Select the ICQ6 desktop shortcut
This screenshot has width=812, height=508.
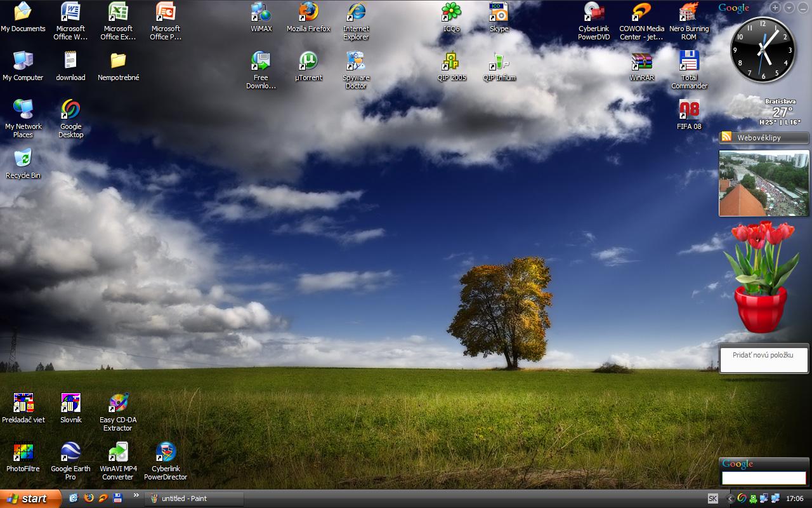451,13
